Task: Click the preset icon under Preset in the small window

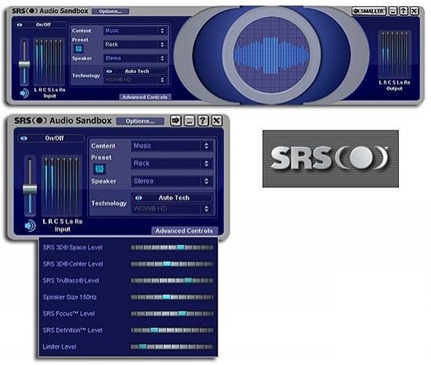Action: (99, 169)
